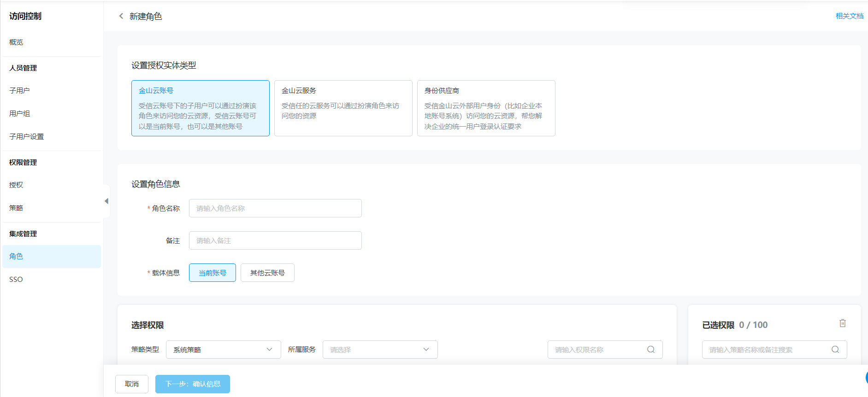The height and width of the screenshot is (397, 868).
Task: Click the back arrow beside 新建角色
Action: tap(121, 16)
